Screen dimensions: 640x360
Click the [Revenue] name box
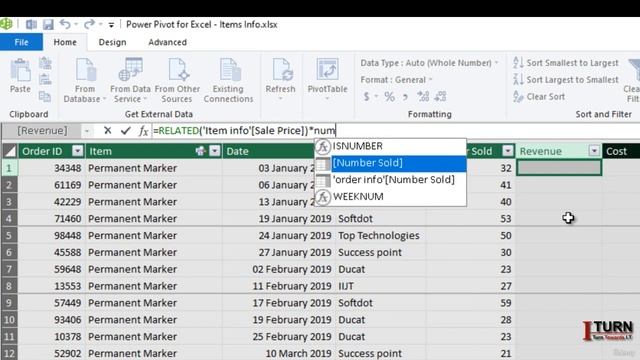(42, 131)
